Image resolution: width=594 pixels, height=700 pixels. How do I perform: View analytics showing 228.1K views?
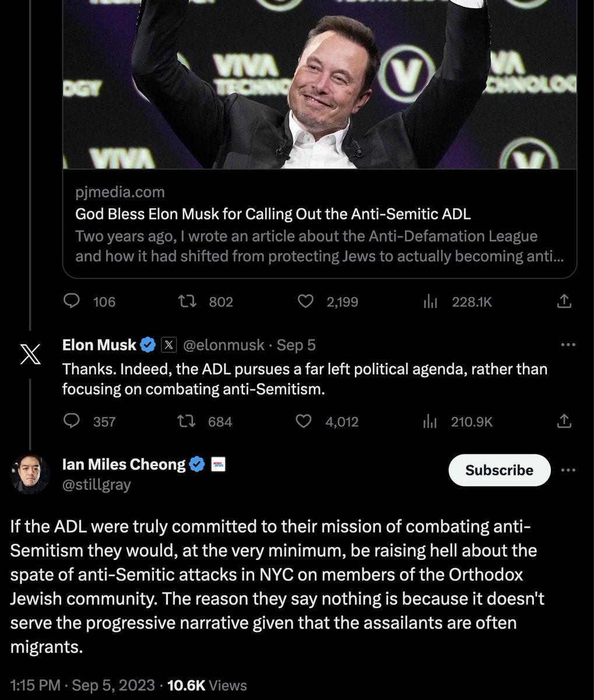point(430,301)
